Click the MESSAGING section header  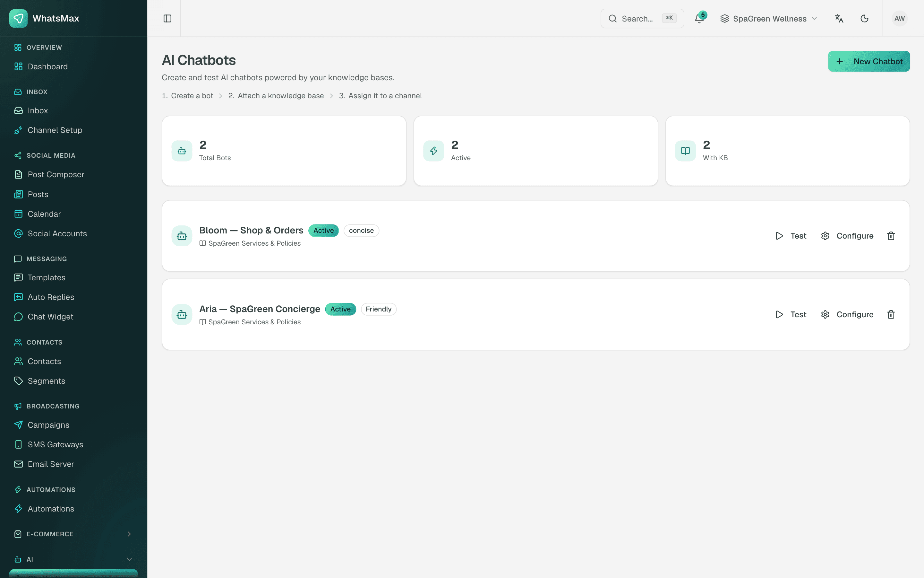47,259
